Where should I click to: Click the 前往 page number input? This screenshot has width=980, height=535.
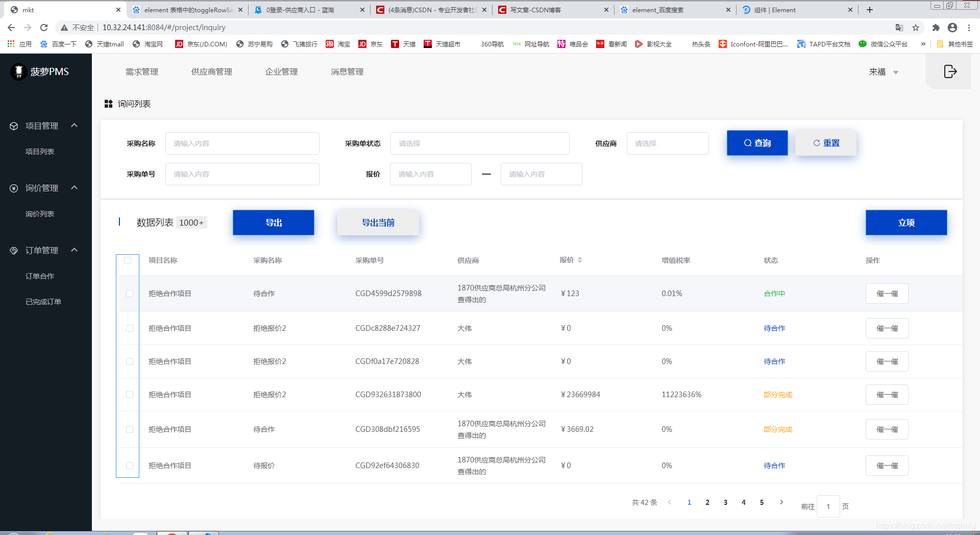[828, 506]
